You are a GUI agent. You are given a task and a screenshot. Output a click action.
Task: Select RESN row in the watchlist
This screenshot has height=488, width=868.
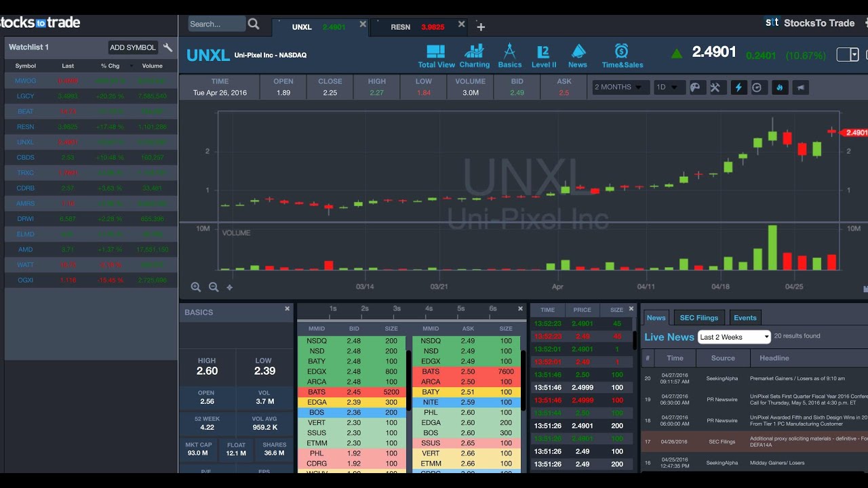[91, 127]
